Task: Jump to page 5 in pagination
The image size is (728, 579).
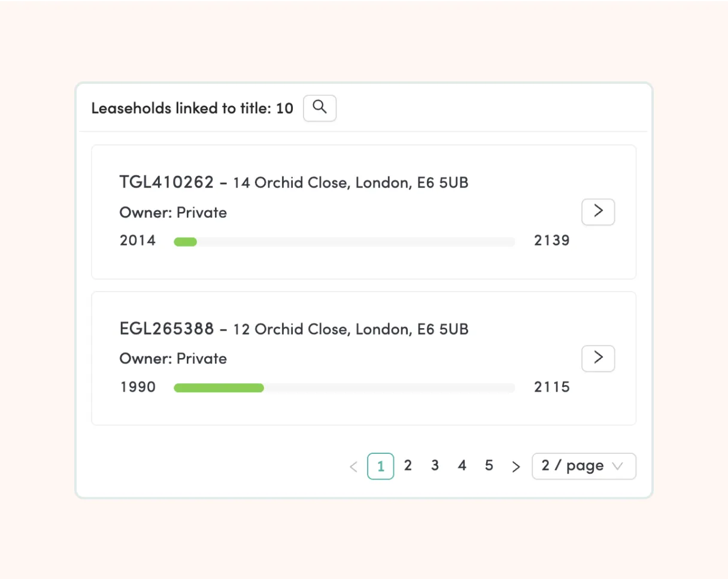Action: coord(489,466)
